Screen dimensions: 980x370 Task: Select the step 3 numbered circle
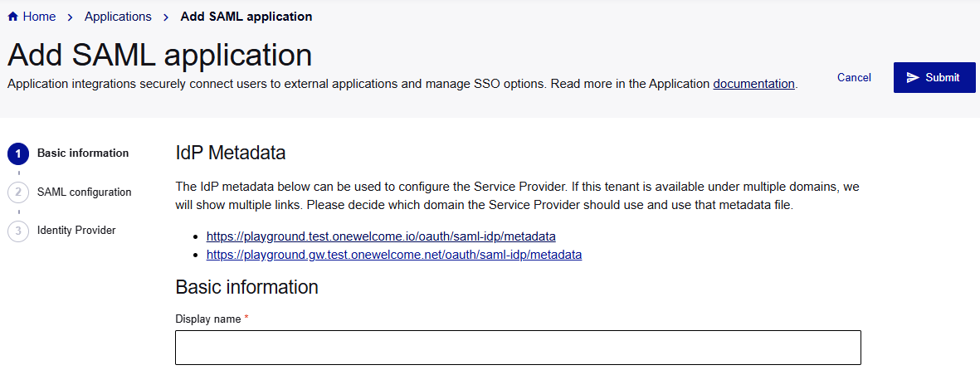[17, 231]
